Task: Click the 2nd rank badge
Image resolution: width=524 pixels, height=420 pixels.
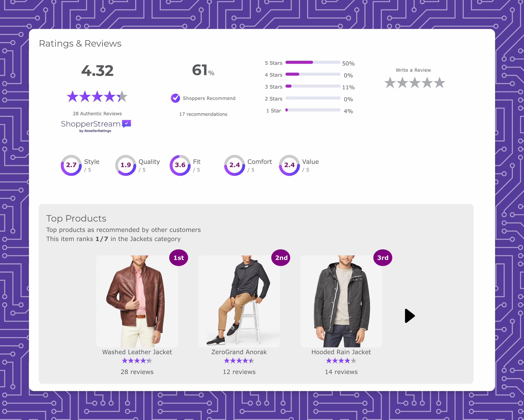Action: tap(281, 258)
